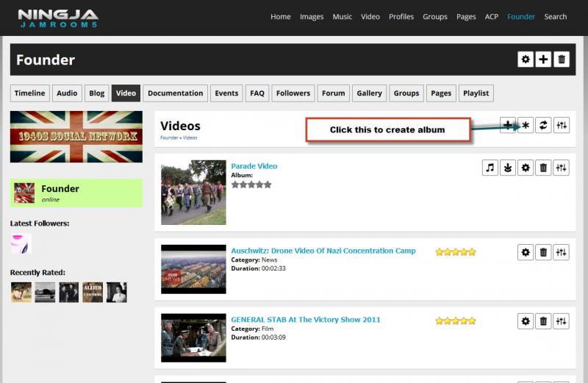
Task: Open gear settings for Auschwitz drone video
Action: (526, 252)
